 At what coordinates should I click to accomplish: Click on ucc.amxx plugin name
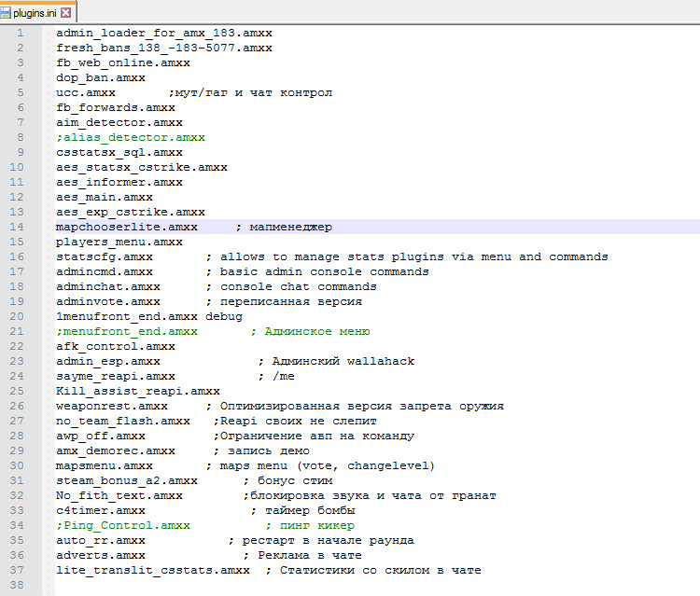pyautogui.click(x=86, y=92)
